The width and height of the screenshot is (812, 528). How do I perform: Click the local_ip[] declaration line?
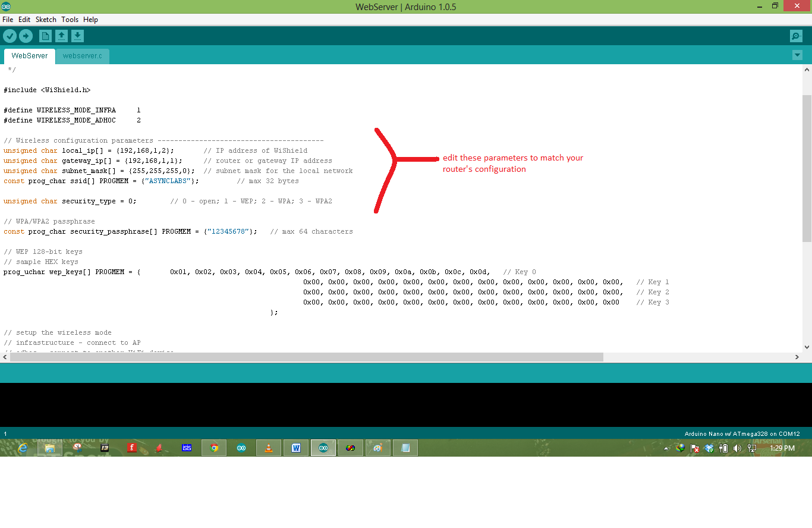pos(155,150)
